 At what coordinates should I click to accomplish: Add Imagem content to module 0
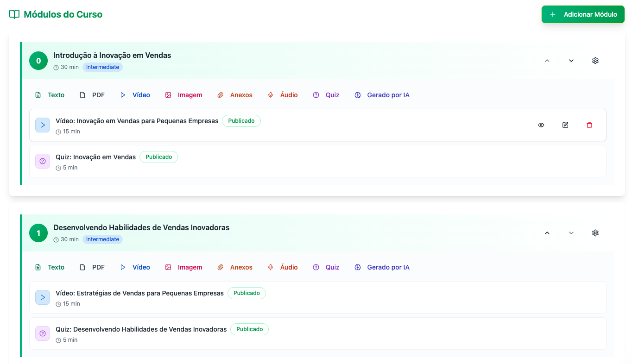(184, 95)
